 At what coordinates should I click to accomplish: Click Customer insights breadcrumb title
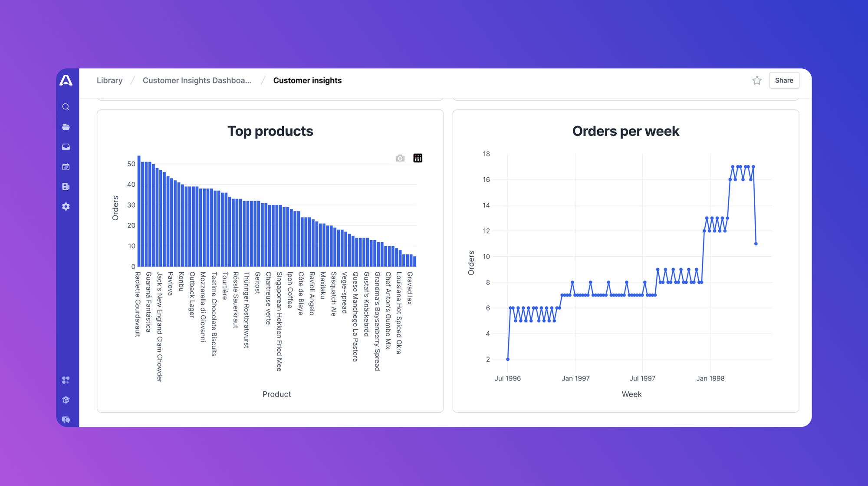(x=307, y=80)
